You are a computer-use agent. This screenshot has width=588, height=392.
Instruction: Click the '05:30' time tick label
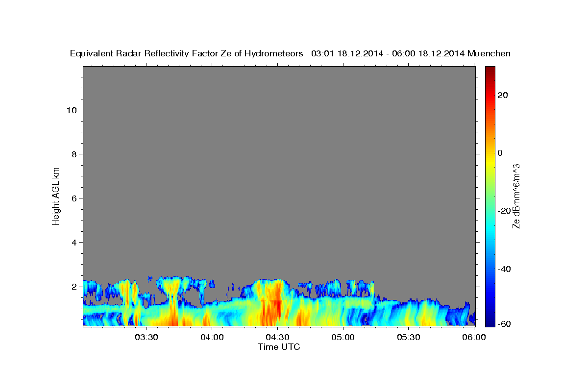coord(408,338)
